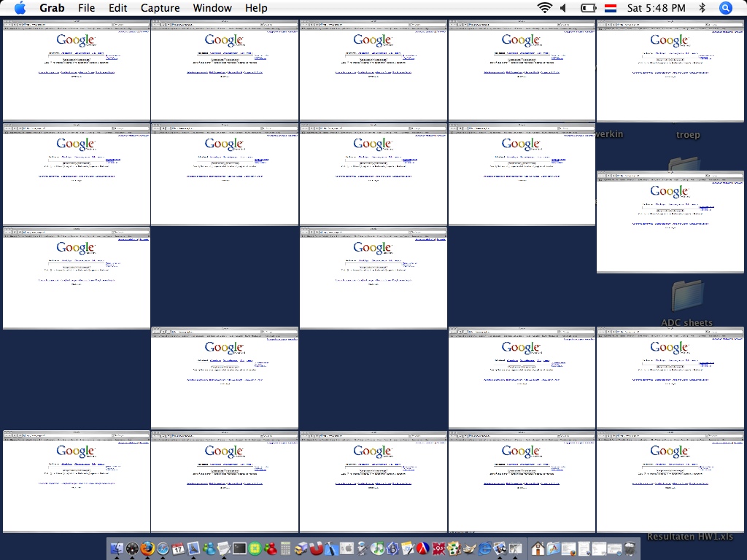Click the Wi-Fi status icon

(x=544, y=7)
